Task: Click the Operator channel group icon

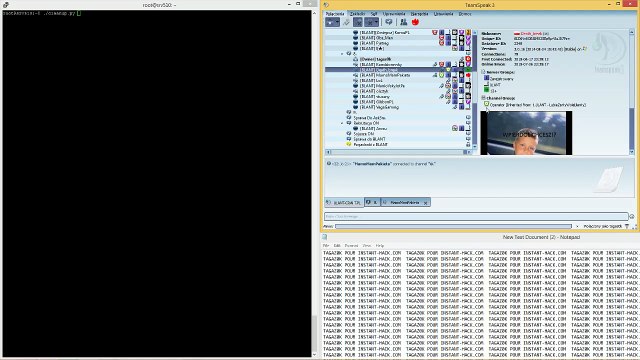Action: [x=487, y=104]
